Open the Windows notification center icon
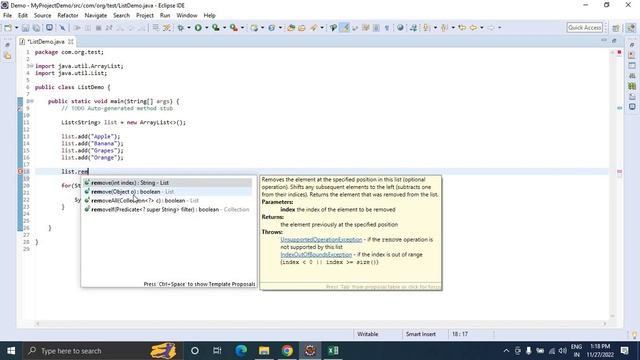Image resolution: width=640 pixels, height=360 pixels. coord(624,351)
